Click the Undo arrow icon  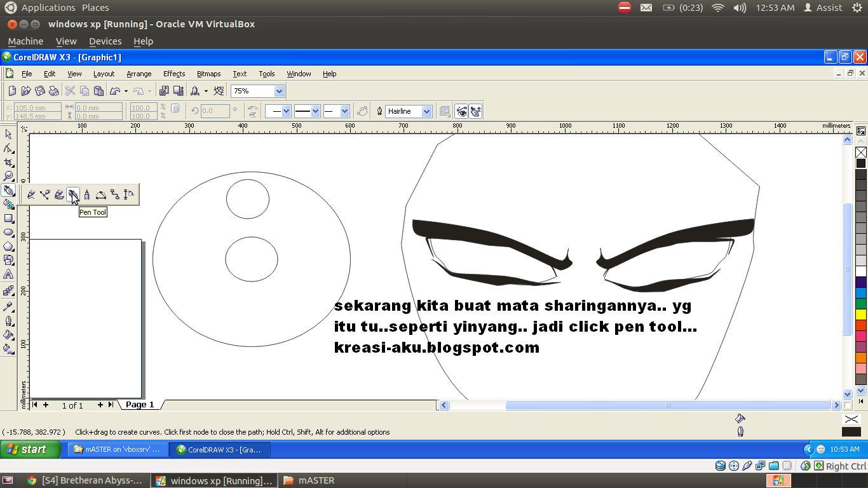click(x=115, y=91)
